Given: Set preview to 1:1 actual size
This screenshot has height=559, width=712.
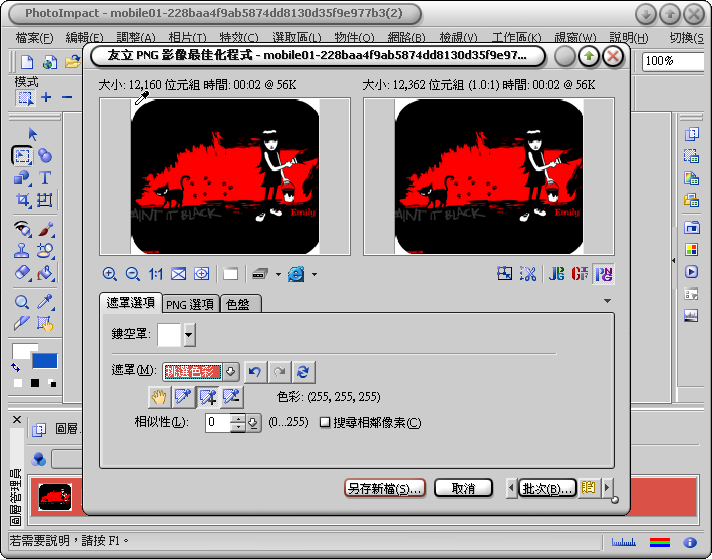Looking at the screenshot, I should click(x=156, y=274).
